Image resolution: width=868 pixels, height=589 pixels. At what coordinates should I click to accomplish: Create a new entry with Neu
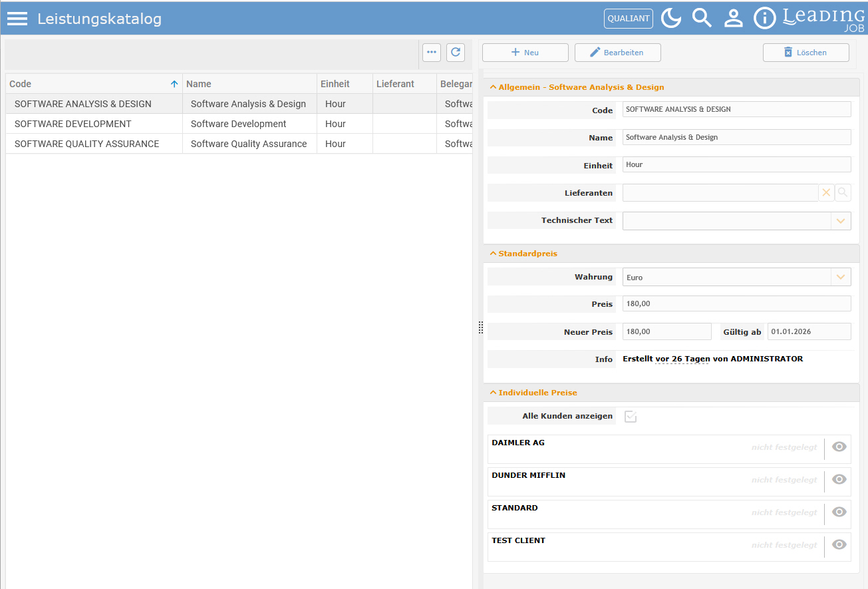pyautogui.click(x=525, y=53)
